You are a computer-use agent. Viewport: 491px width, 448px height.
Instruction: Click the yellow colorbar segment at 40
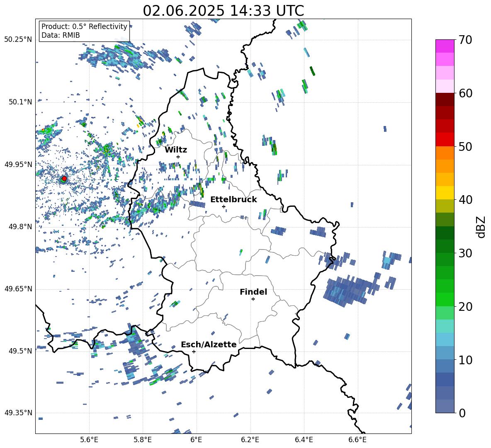click(445, 193)
